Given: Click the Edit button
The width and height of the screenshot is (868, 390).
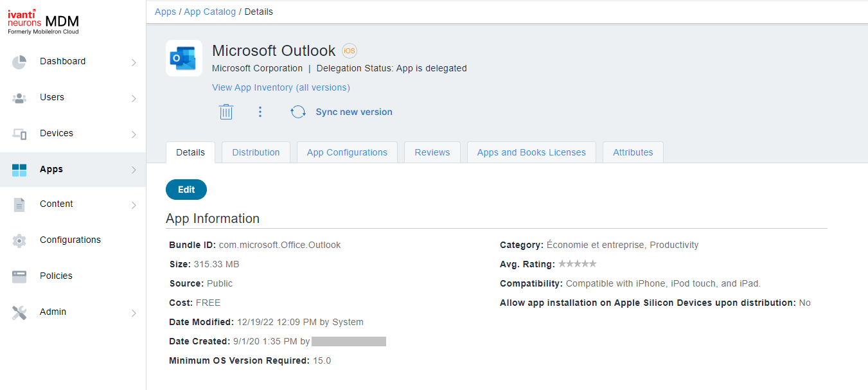Looking at the screenshot, I should pyautogui.click(x=186, y=190).
